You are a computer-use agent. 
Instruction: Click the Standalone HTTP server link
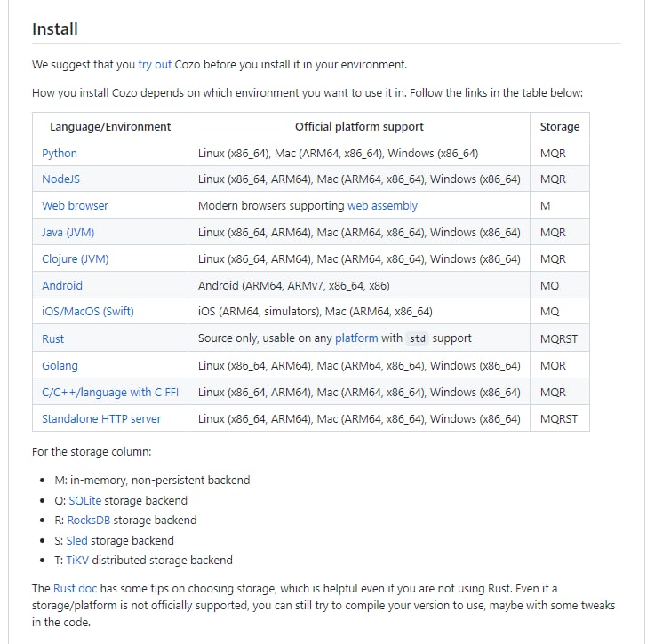click(x=101, y=419)
